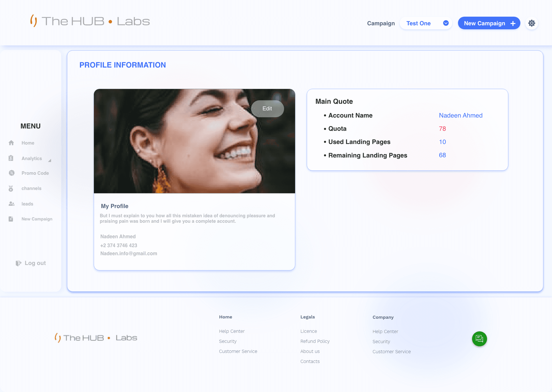Image resolution: width=552 pixels, height=392 pixels.
Task: Click the leads people icon
Action: pos(11,204)
